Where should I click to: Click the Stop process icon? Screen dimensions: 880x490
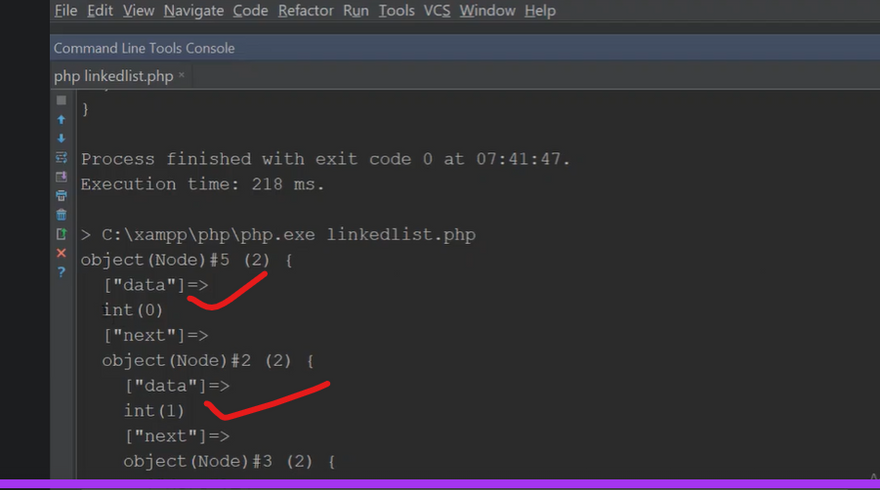pos(61,100)
